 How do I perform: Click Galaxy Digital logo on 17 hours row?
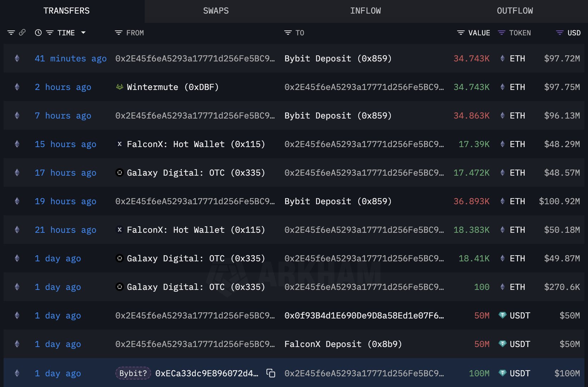[120, 172]
